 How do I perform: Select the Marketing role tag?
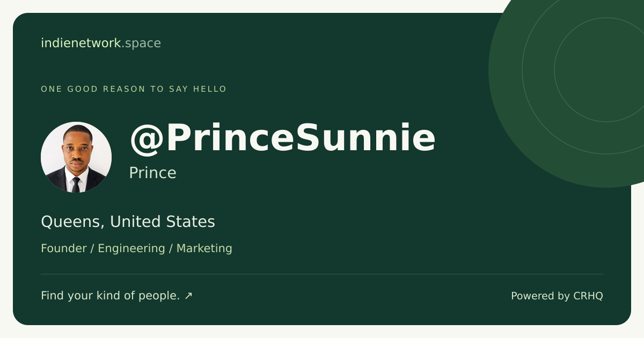pyautogui.click(x=204, y=248)
